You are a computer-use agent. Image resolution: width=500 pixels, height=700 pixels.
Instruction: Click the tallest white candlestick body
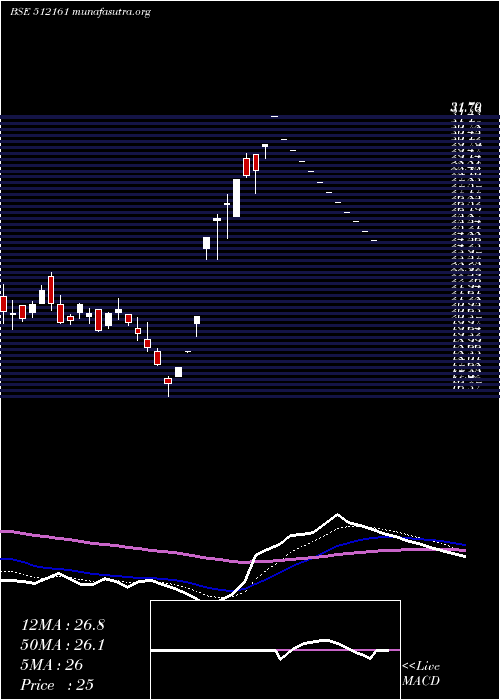[237, 198]
